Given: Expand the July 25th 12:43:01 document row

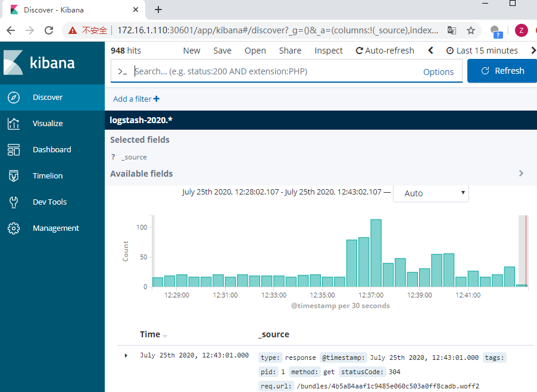Looking at the screenshot, I should click(126, 356).
